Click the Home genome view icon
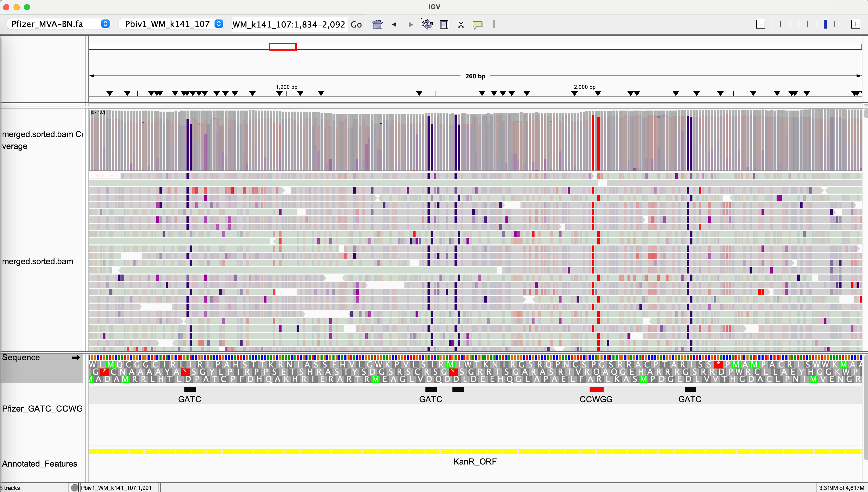This screenshot has height=492, width=868. [x=377, y=24]
